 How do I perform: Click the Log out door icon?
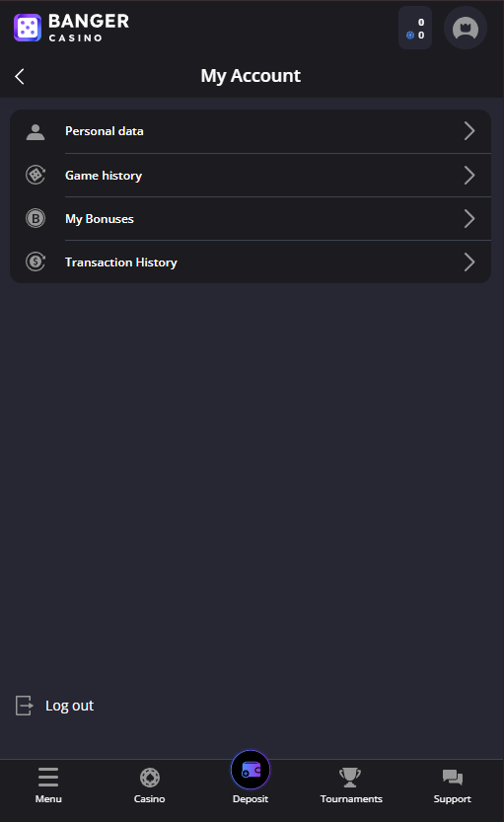tap(24, 706)
